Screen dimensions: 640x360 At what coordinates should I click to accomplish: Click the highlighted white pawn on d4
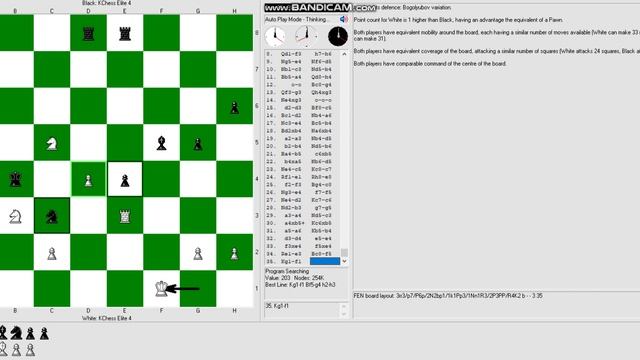point(88,180)
